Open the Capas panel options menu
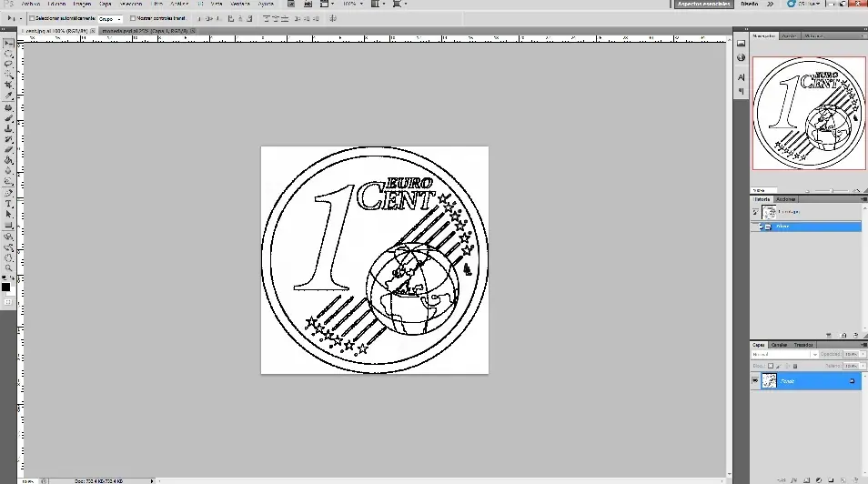The image size is (868, 484). (x=863, y=345)
